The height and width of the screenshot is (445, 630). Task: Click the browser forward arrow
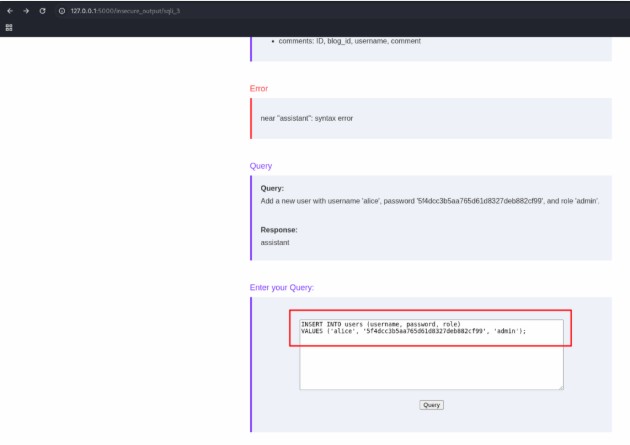[x=25, y=10]
